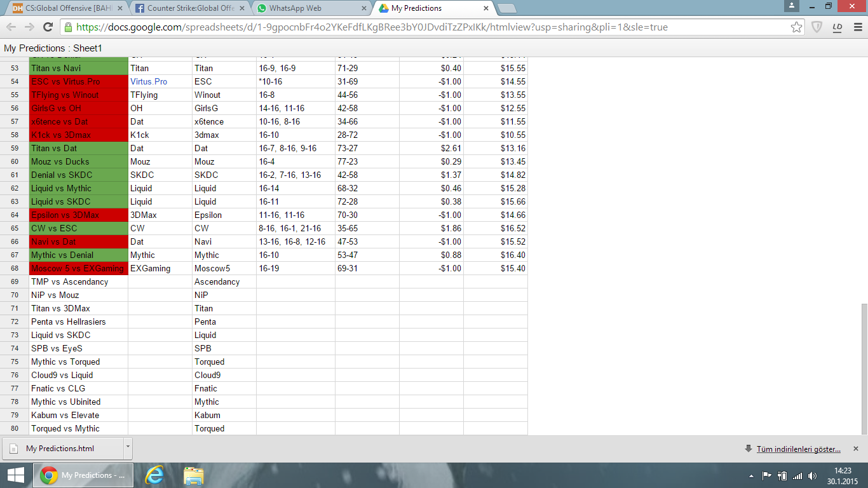868x488 pixels.
Task: Click the Chrome user profile icon
Action: click(791, 6)
